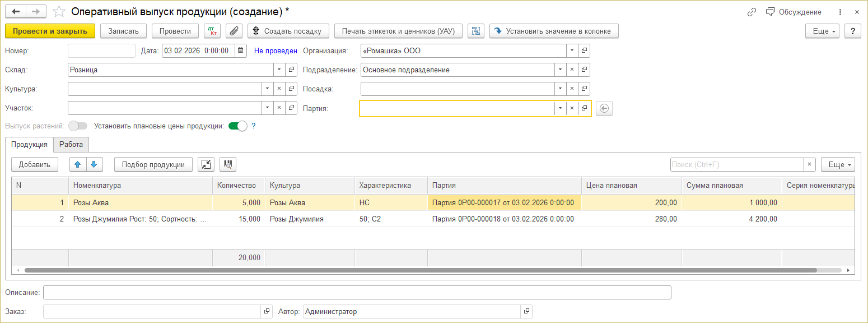Click the favorites star icon

pos(58,12)
